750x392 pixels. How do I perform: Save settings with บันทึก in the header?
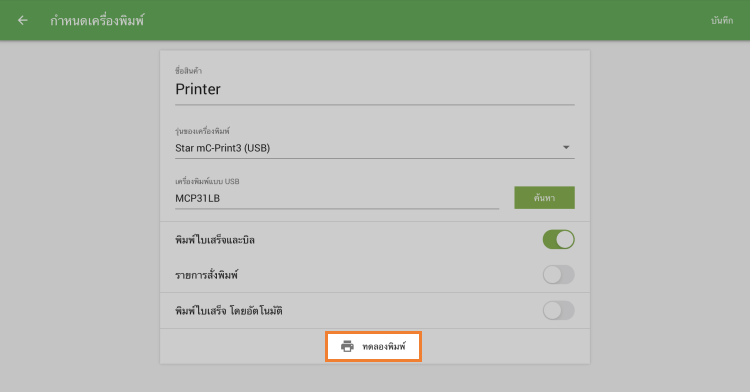(x=722, y=20)
